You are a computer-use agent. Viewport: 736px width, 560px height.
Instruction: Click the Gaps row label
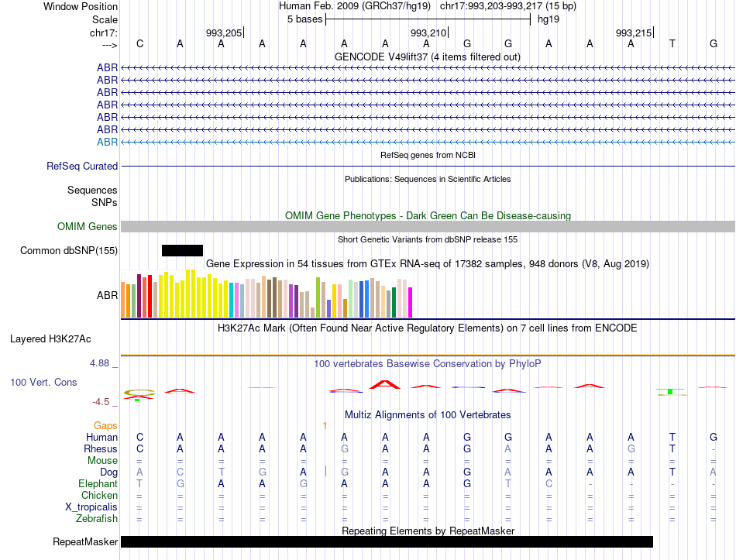(x=105, y=425)
